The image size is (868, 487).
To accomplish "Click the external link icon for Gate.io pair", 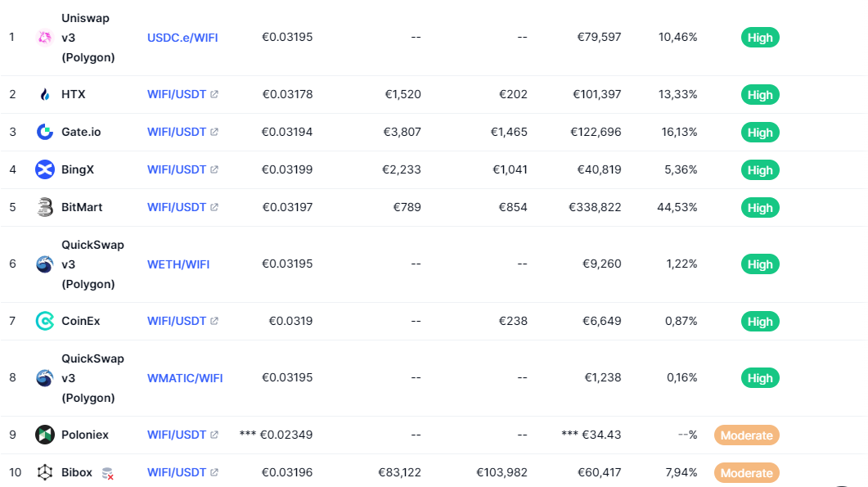I will [214, 132].
